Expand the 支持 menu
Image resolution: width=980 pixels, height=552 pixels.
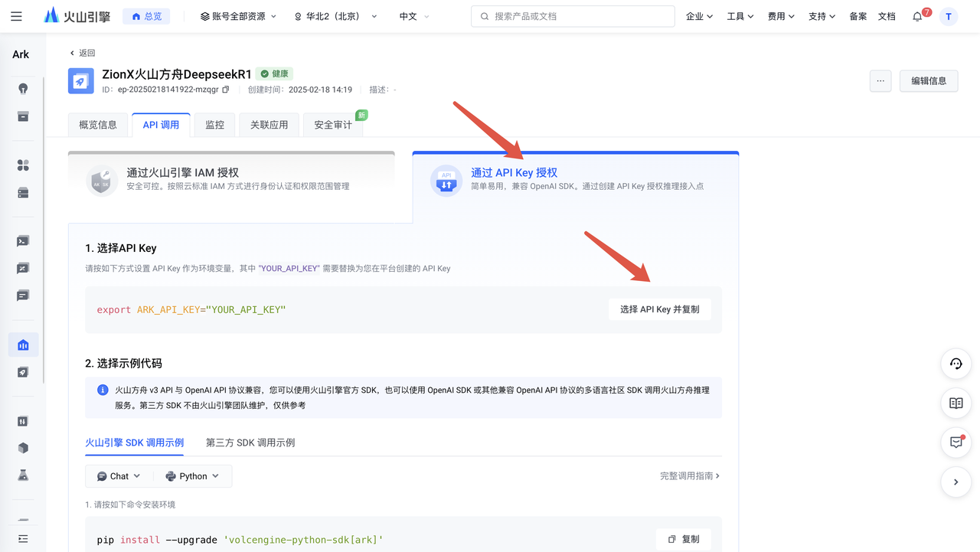point(822,16)
